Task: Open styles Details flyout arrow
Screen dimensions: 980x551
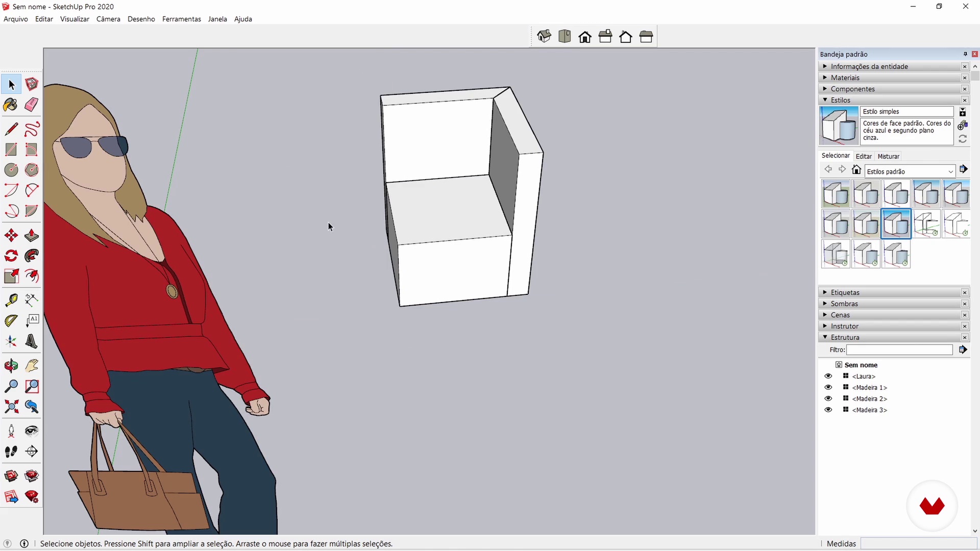Action: 963,169
